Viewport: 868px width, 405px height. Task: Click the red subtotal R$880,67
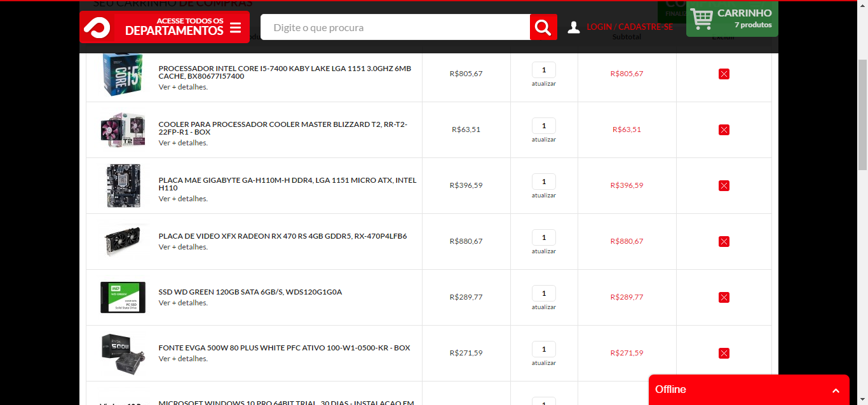[x=627, y=241]
